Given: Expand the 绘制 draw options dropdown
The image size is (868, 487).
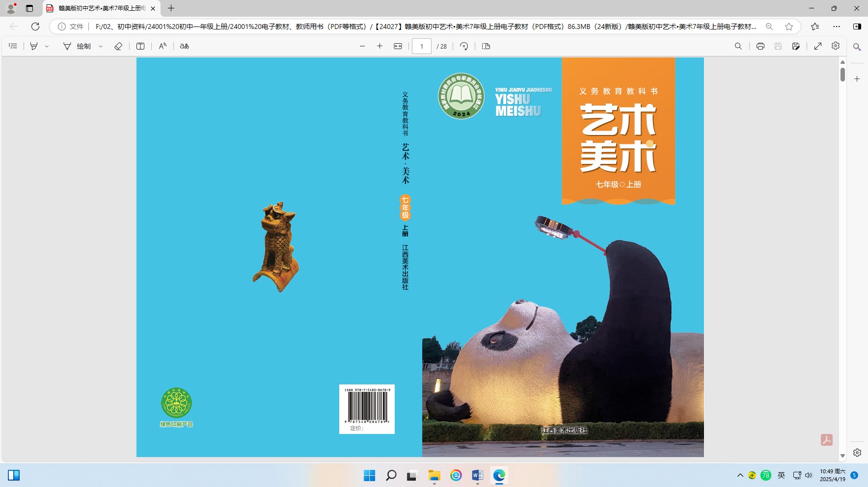Looking at the screenshot, I should point(101,46).
